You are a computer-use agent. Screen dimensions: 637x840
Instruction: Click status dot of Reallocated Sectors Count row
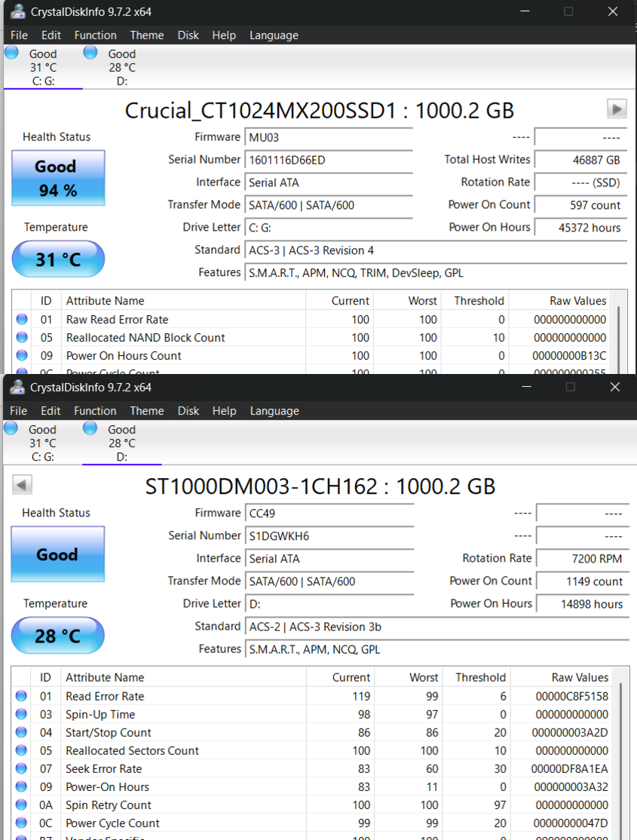point(21,750)
